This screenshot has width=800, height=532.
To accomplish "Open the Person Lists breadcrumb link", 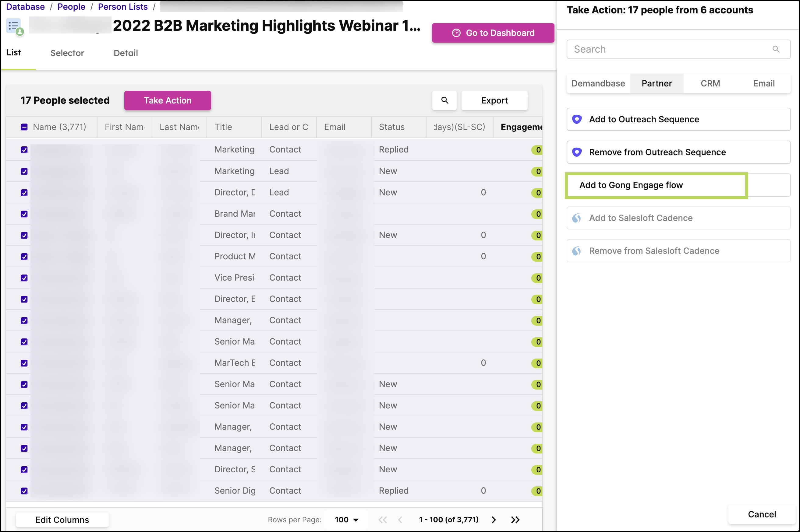I will (x=122, y=7).
